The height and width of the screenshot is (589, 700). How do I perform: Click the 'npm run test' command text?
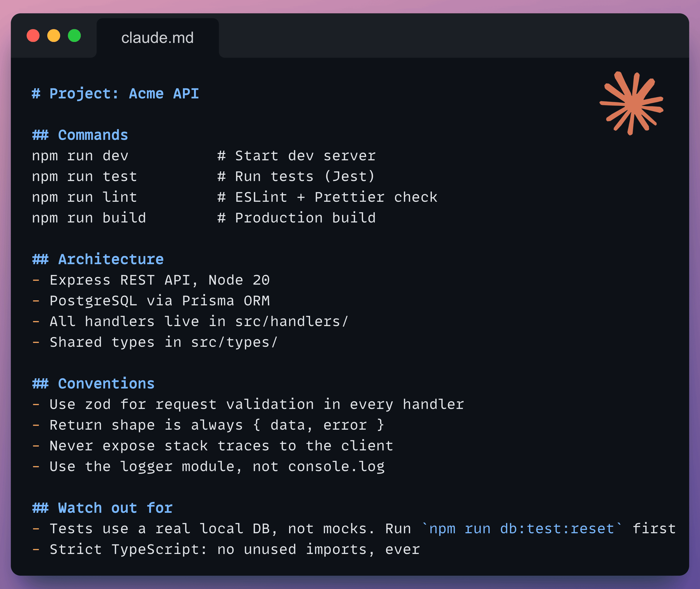coord(84,177)
